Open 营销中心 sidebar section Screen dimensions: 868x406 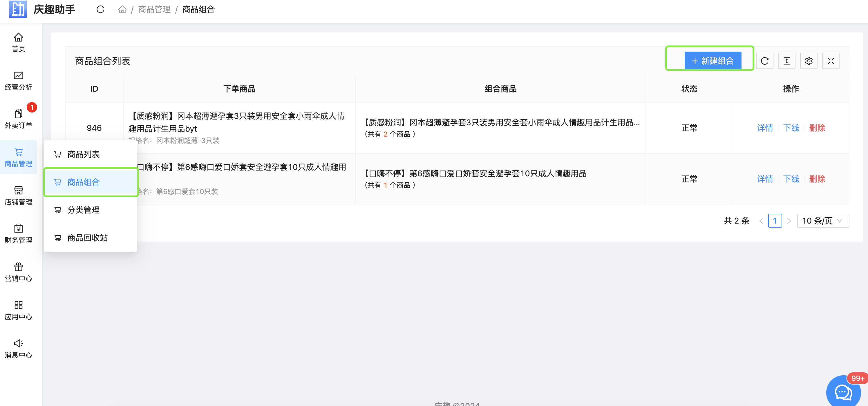pyautogui.click(x=19, y=272)
